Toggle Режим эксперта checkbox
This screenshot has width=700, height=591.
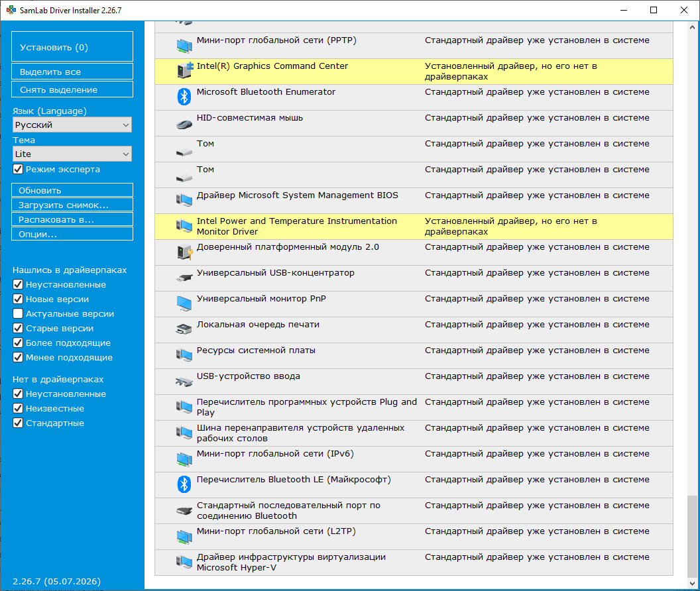click(x=18, y=169)
